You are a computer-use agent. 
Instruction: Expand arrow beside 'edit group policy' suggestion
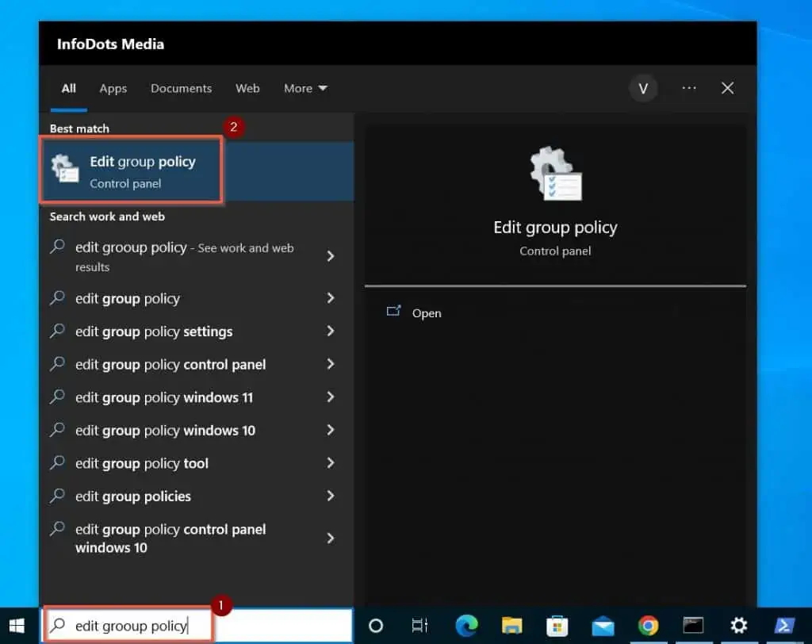pyautogui.click(x=331, y=298)
